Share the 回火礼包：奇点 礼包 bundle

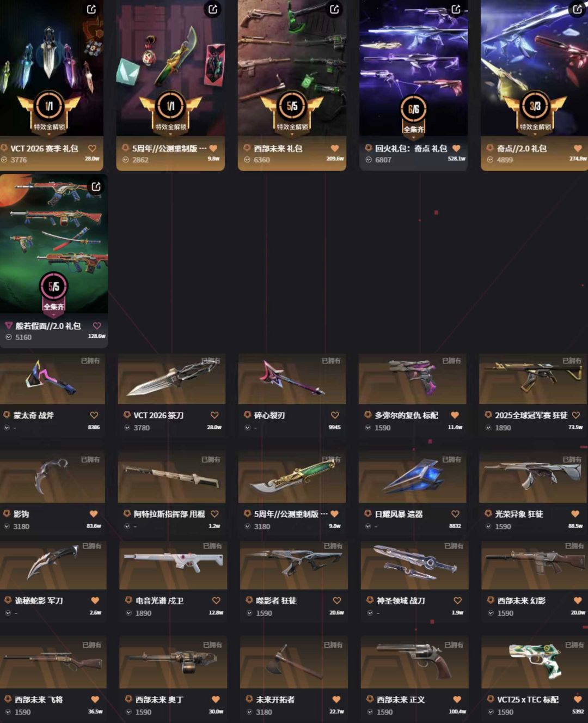click(456, 9)
